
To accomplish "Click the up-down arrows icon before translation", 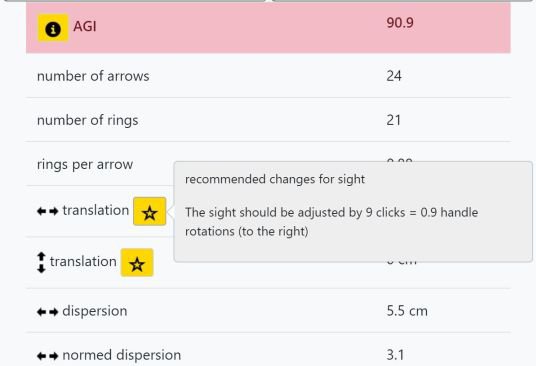I will (x=41, y=262).
